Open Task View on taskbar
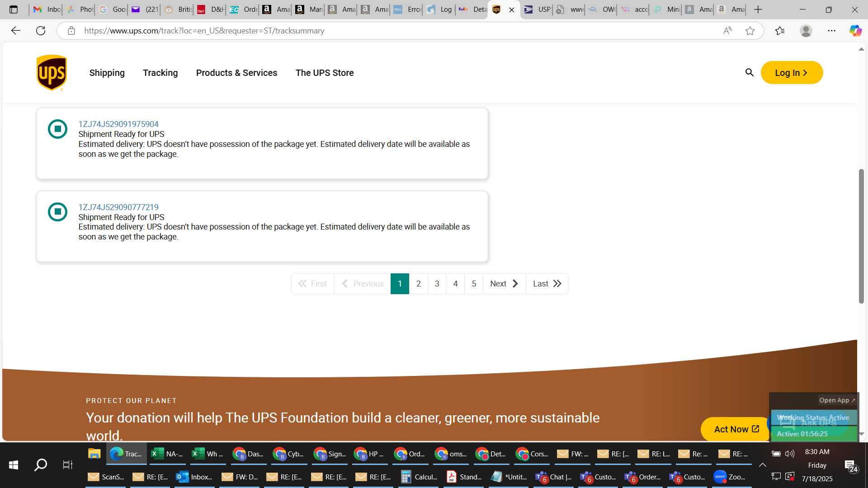868x488 pixels. 67,465
